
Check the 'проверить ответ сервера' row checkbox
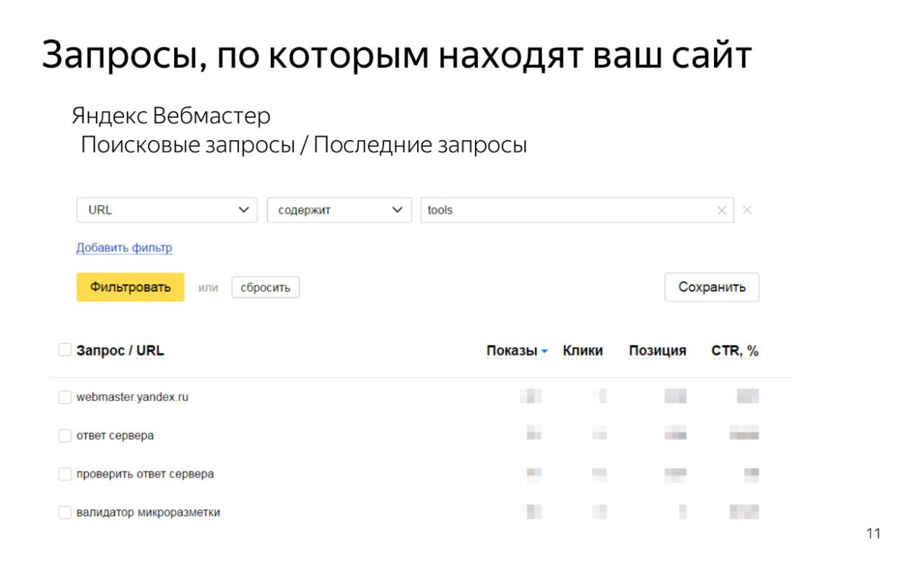point(65,474)
